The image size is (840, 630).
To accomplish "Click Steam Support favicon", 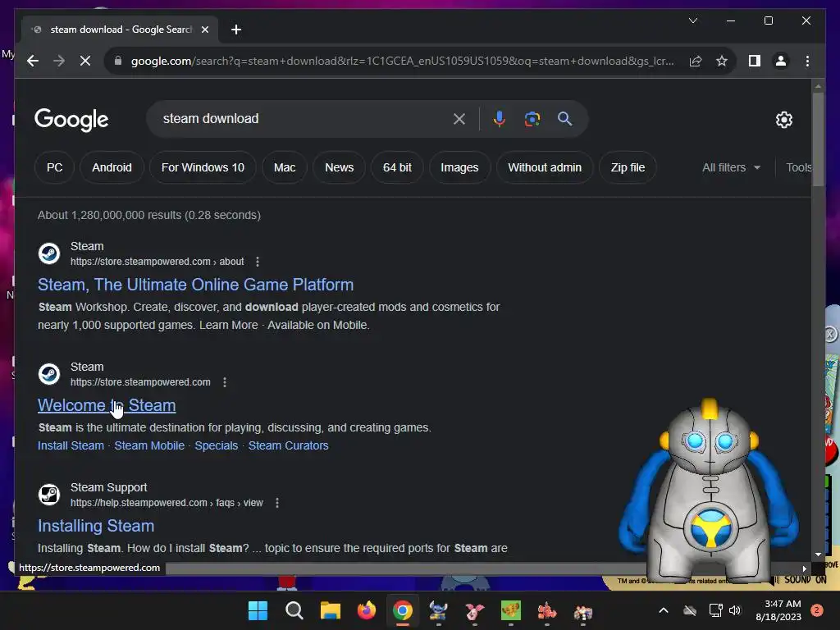I will (x=49, y=495).
